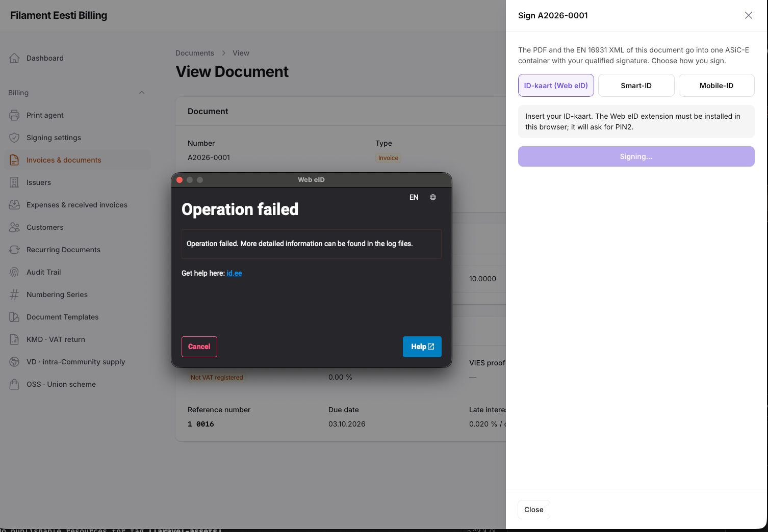Click Cancel in the Web eID dialog
Viewport: 768px width, 532px height.
(x=199, y=347)
